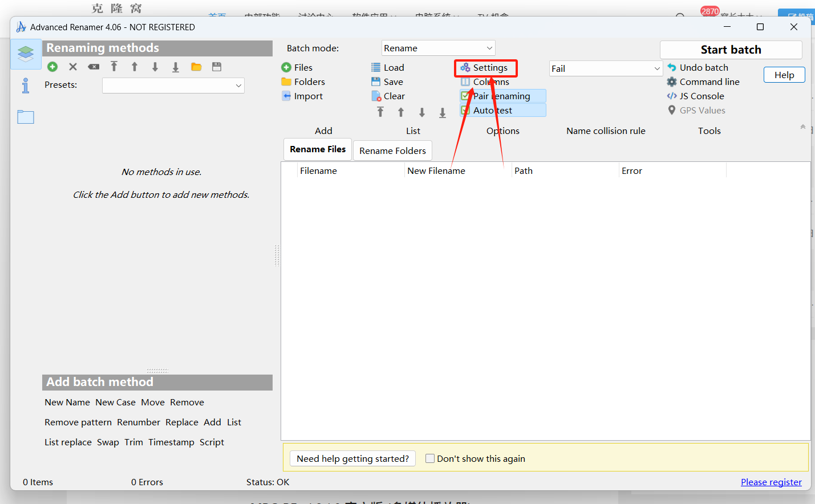This screenshot has height=504, width=815.
Task: Move list item to bottom arrow
Action: coord(443,112)
